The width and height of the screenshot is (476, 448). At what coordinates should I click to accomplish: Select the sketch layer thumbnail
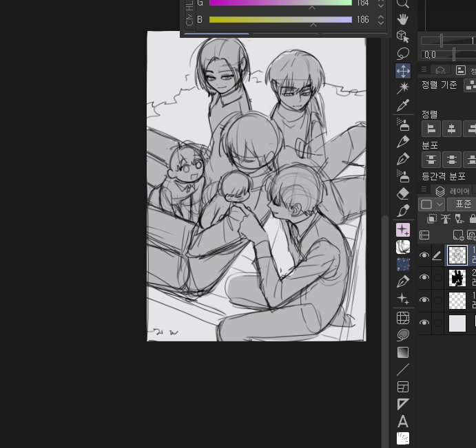(457, 255)
